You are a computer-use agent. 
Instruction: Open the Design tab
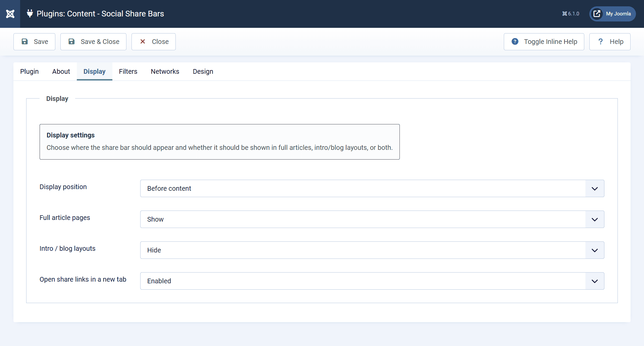click(x=203, y=71)
